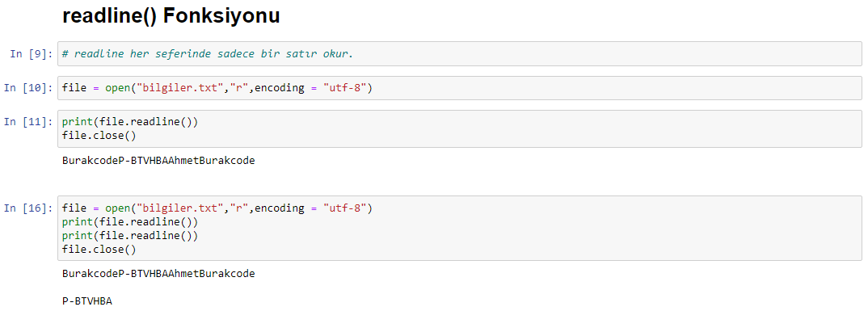
Task: Click the In [9] prompt label
Action: point(32,53)
